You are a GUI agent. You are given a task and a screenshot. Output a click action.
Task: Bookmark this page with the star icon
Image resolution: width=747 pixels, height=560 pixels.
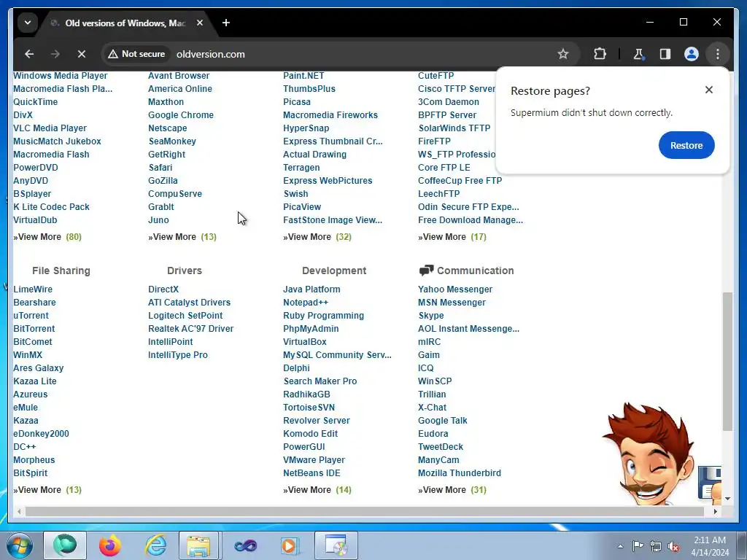[563, 54]
